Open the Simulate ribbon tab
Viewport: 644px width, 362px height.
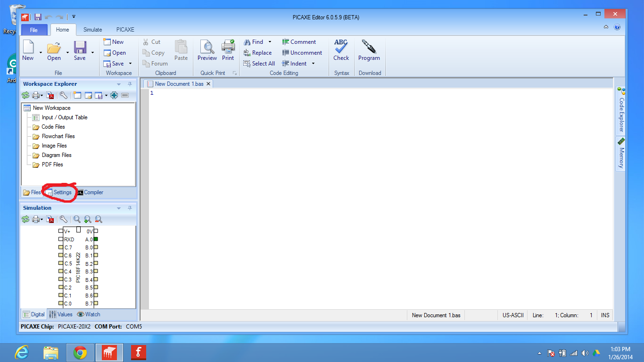pyautogui.click(x=92, y=29)
